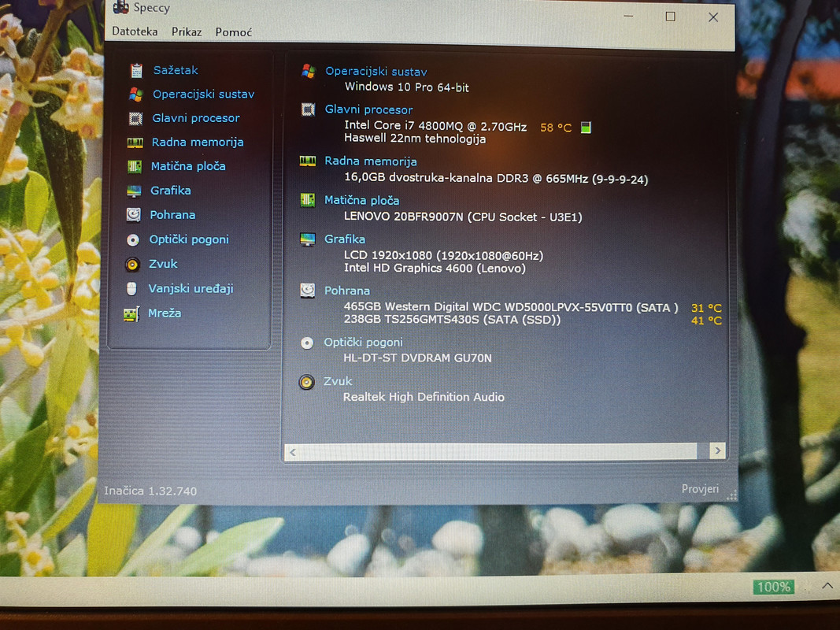Click the mouse icon beside sidebar Vanjski uređaji
The height and width of the screenshot is (630, 840).
pos(131,289)
